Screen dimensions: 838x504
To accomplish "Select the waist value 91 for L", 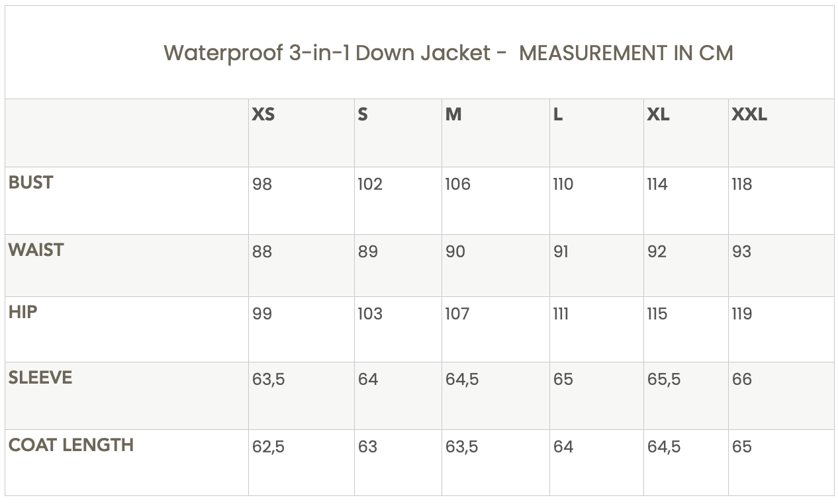I will (561, 252).
